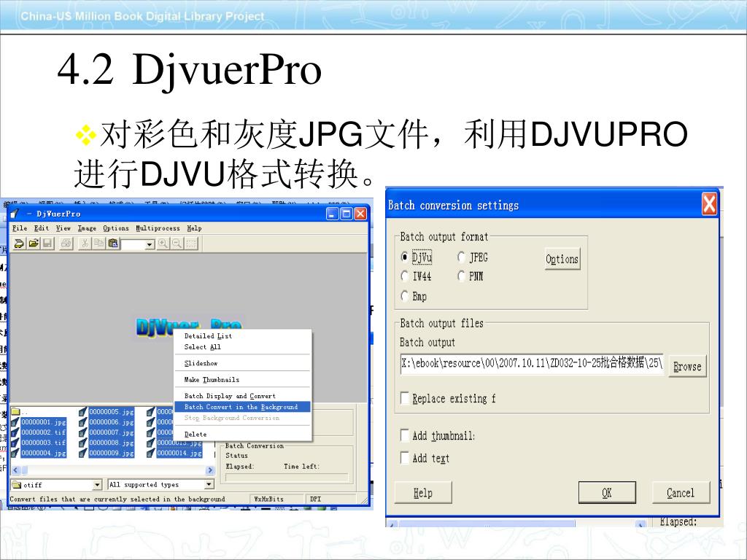Viewport: 747px width, 560px height.
Task: Click the parent folder '..' icon
Action: [x=15, y=411]
